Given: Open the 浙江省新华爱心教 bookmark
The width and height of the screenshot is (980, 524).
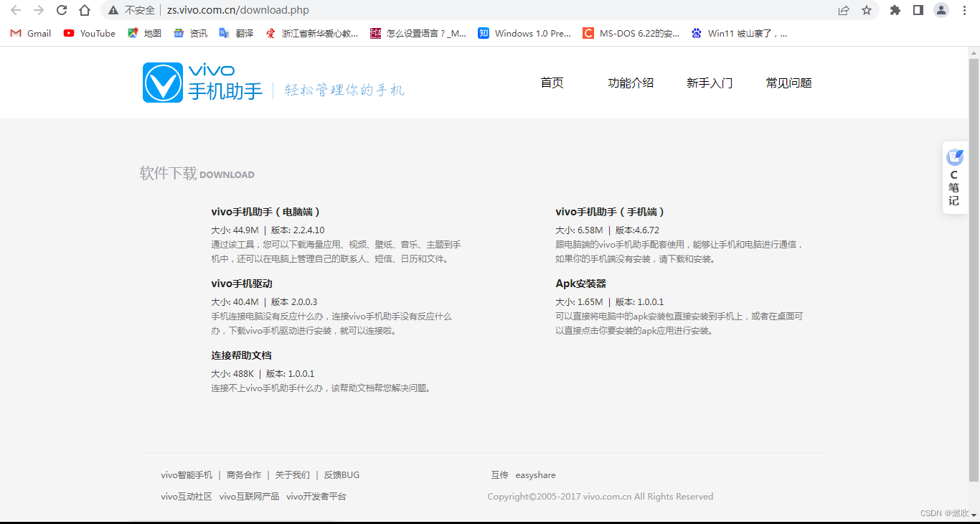Looking at the screenshot, I should [x=311, y=33].
